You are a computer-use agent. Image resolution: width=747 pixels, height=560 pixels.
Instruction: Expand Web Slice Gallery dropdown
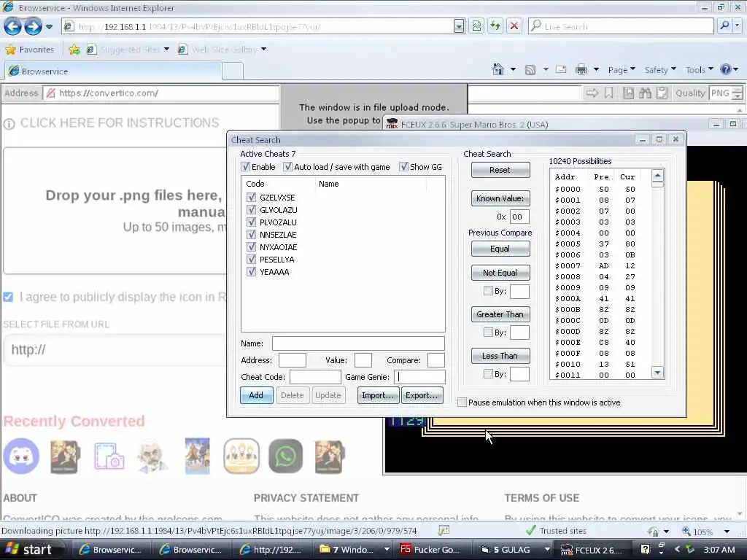263,49
